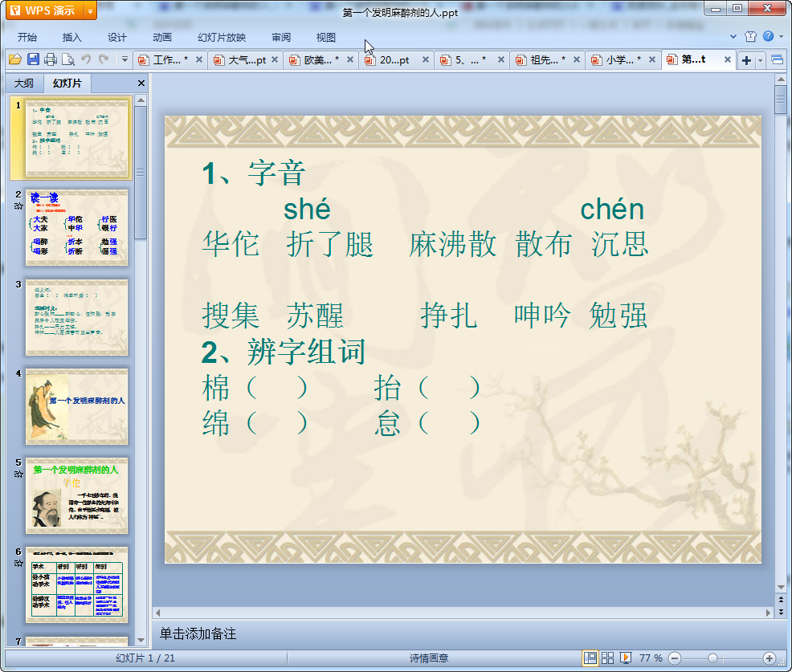Open Print Preview from the quick toolbar

point(68,59)
